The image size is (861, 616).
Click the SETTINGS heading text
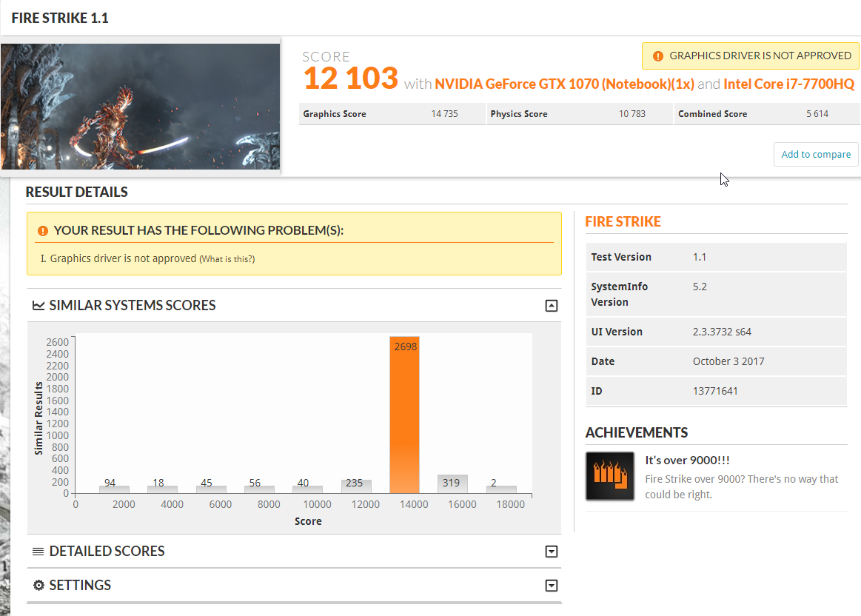point(80,585)
